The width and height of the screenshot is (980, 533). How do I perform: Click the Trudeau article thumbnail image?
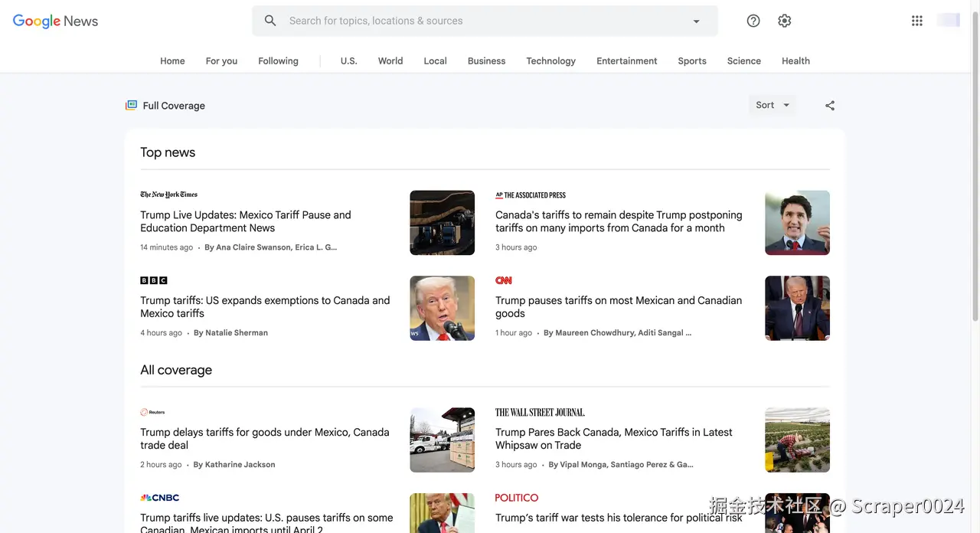tap(797, 222)
